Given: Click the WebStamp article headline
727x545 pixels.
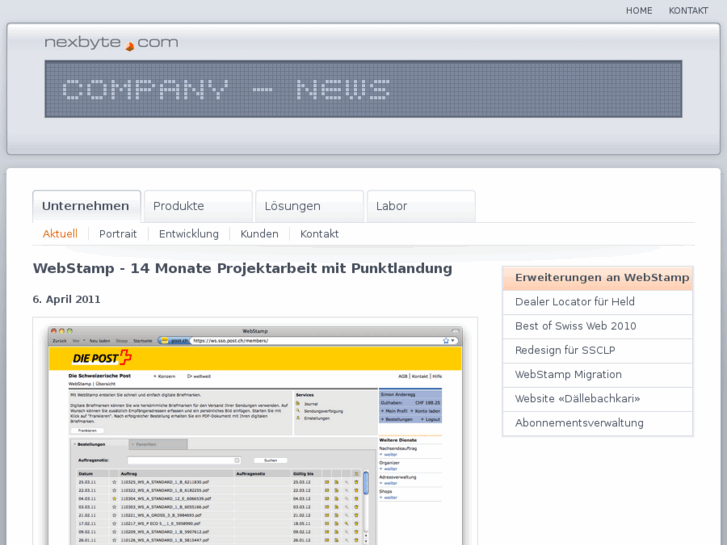Looking at the screenshot, I should point(242,268).
